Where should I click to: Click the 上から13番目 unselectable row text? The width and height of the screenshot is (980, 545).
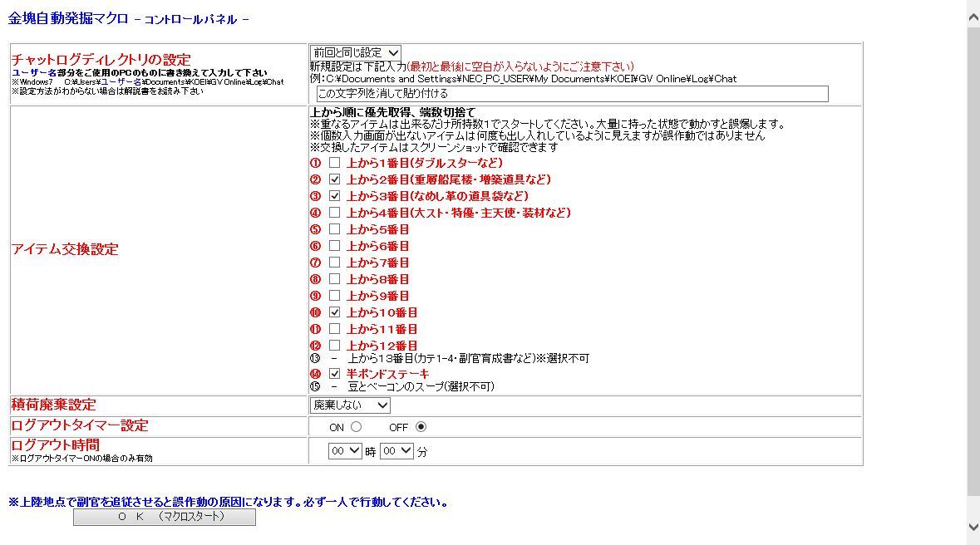468,359
